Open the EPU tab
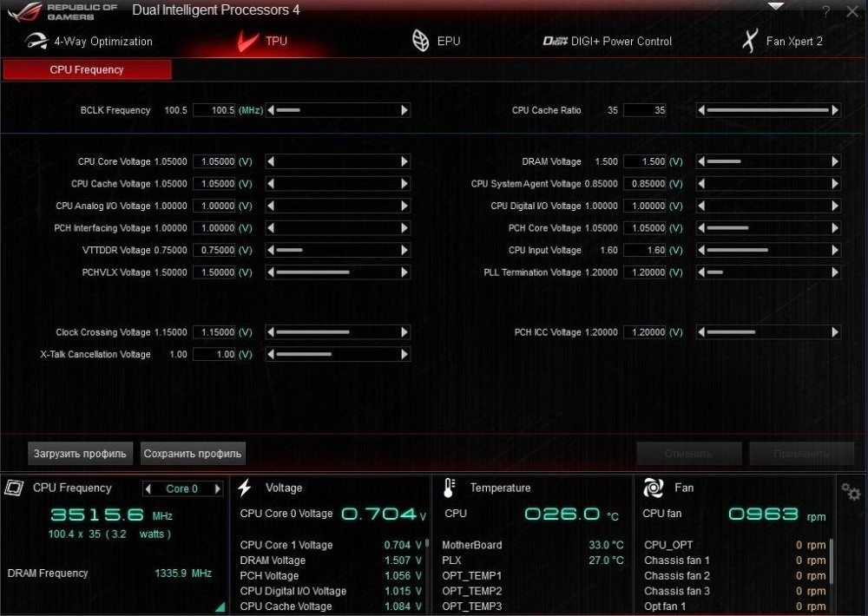The width and height of the screenshot is (868, 616). [x=437, y=42]
